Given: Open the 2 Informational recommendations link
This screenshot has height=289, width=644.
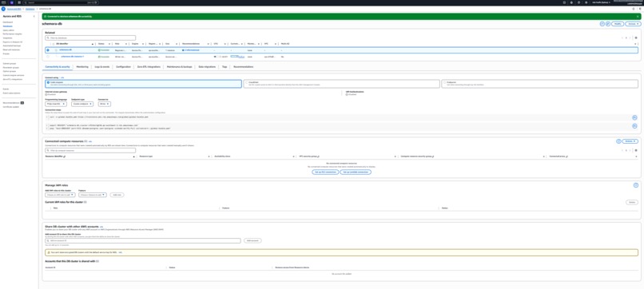Looking at the screenshot, I should pyautogui.click(x=192, y=50).
